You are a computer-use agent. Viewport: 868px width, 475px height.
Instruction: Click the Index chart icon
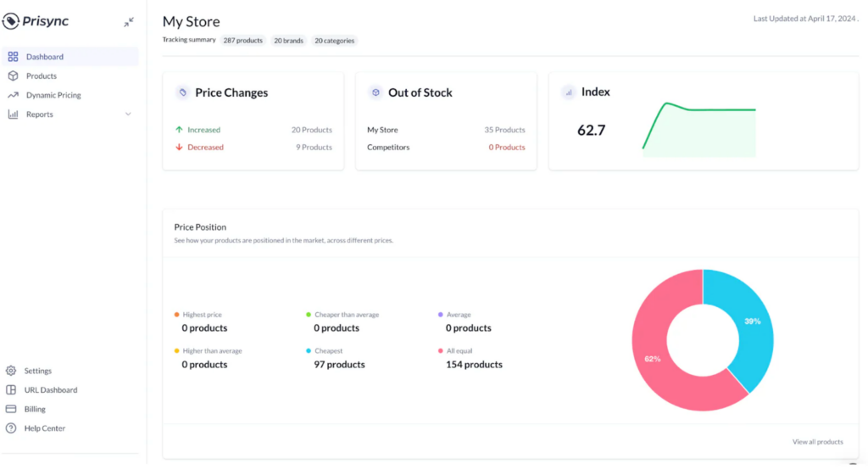pos(569,92)
